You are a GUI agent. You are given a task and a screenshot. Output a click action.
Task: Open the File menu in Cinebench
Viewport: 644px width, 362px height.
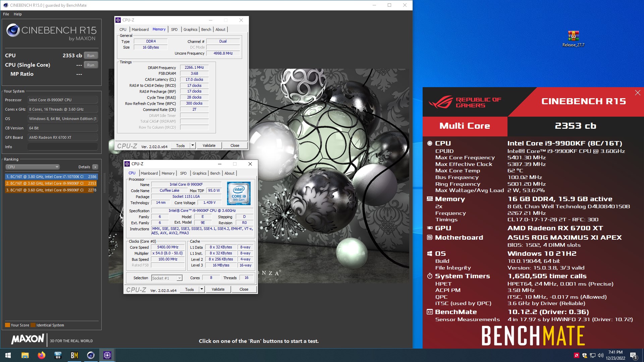pyautogui.click(x=6, y=14)
